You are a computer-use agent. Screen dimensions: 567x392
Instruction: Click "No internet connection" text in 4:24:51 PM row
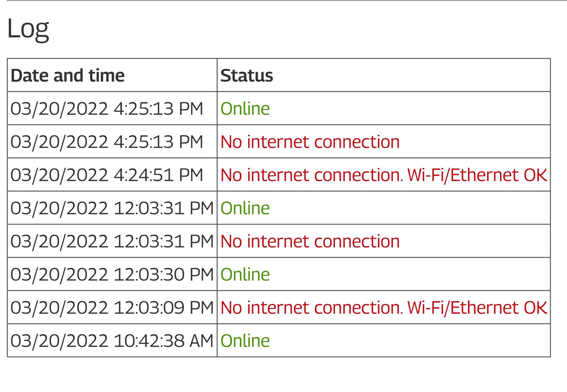[311, 175]
